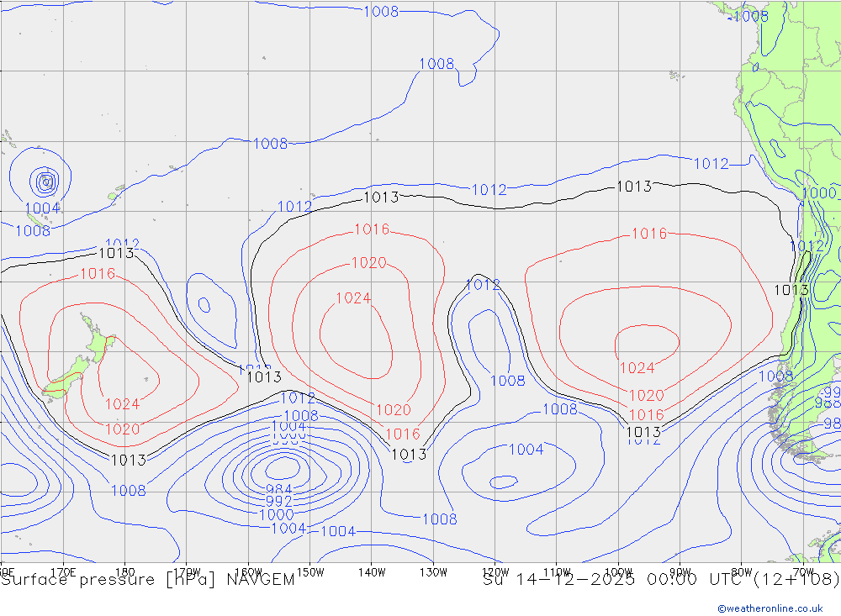Viewport: 841px width, 616px height.
Task: Select the 100W longitude label
Action: pyautogui.click(x=618, y=572)
